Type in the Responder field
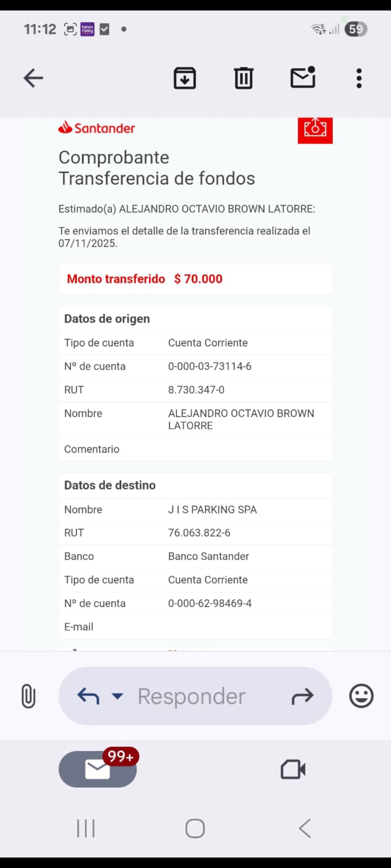The height and width of the screenshot is (868, 391). click(192, 696)
